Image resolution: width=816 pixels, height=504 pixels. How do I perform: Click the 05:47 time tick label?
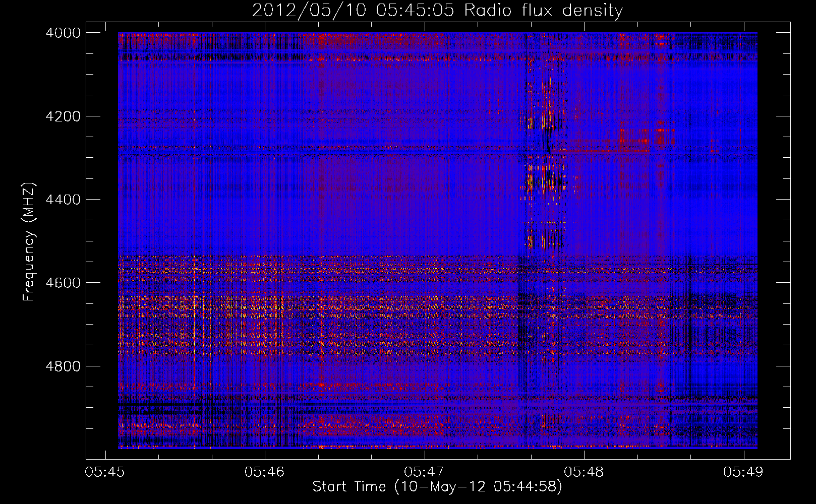424,472
